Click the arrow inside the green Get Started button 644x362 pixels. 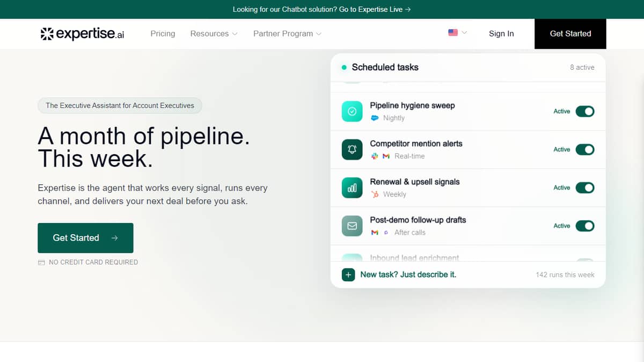[x=114, y=238]
